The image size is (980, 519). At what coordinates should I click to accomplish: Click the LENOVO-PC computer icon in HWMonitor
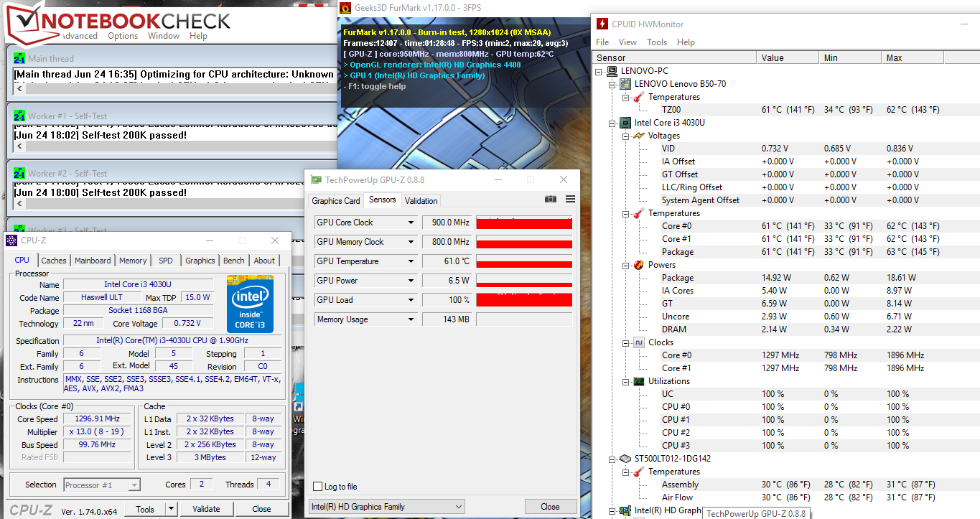612,71
